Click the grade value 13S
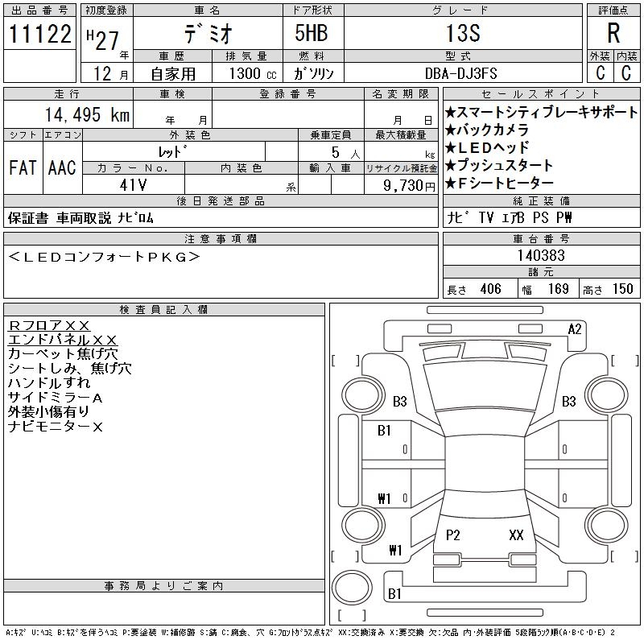 tap(464, 33)
